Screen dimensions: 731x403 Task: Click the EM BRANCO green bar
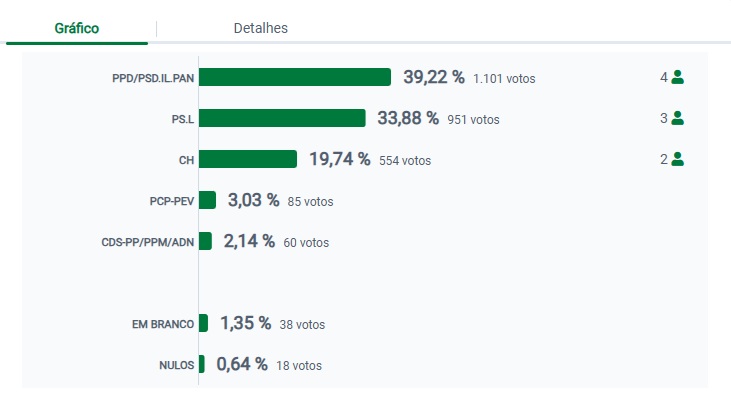pos(203,323)
